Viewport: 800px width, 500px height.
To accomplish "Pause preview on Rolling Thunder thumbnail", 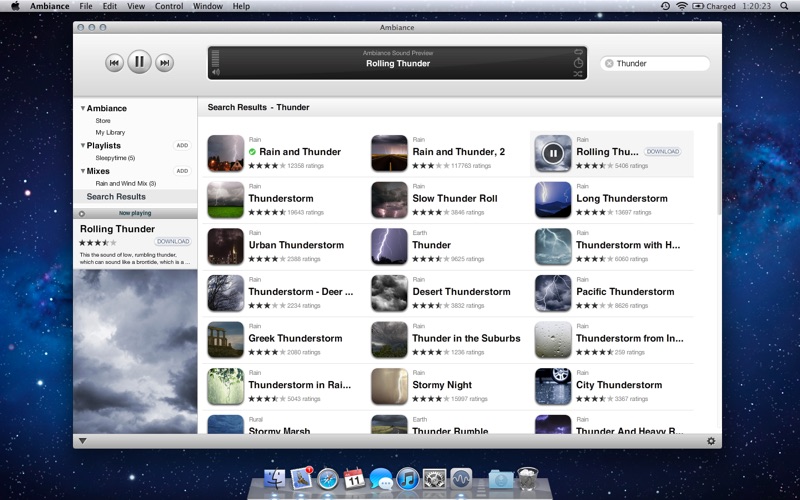I will pos(553,153).
